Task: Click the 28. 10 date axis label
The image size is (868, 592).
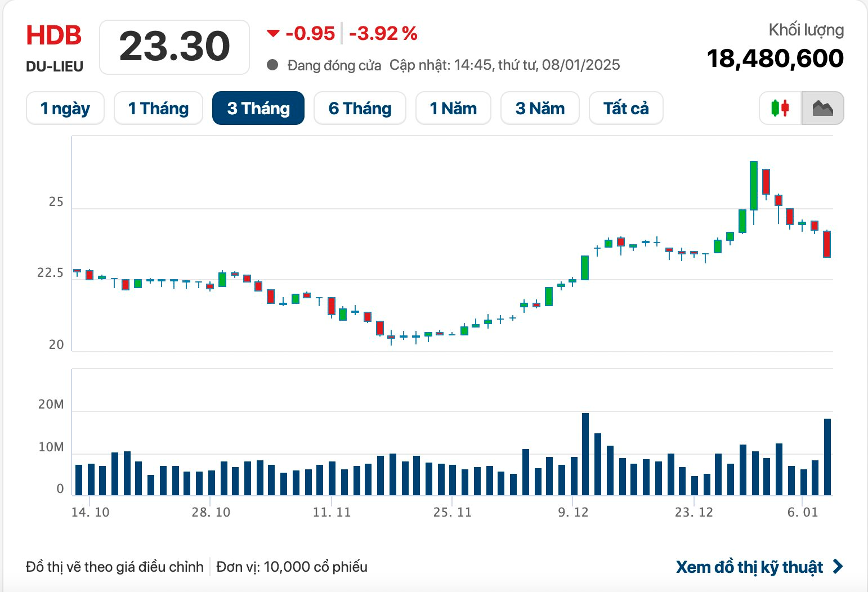Action: click(211, 512)
